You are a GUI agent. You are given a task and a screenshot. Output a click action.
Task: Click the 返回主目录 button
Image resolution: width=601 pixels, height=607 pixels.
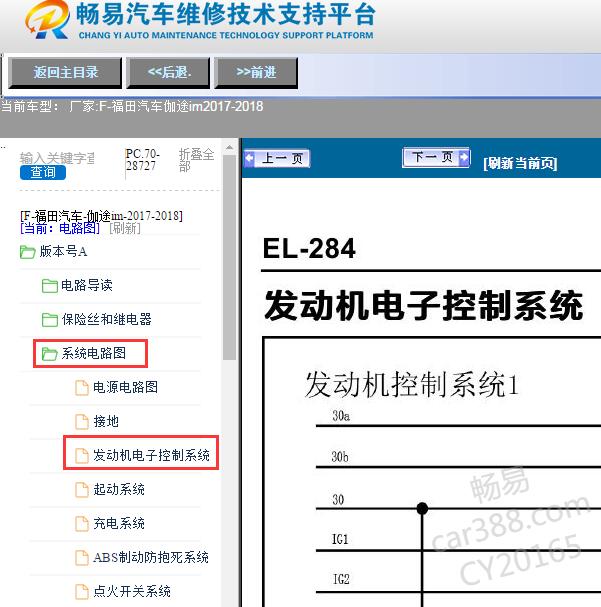tap(65, 73)
